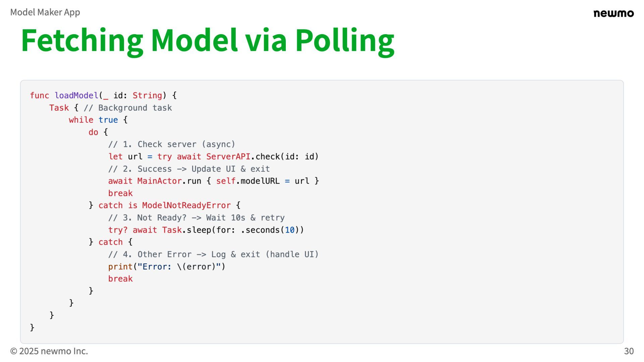The width and height of the screenshot is (644, 362).
Task: Click the Fetching Model via Polling title
Action: (208, 41)
